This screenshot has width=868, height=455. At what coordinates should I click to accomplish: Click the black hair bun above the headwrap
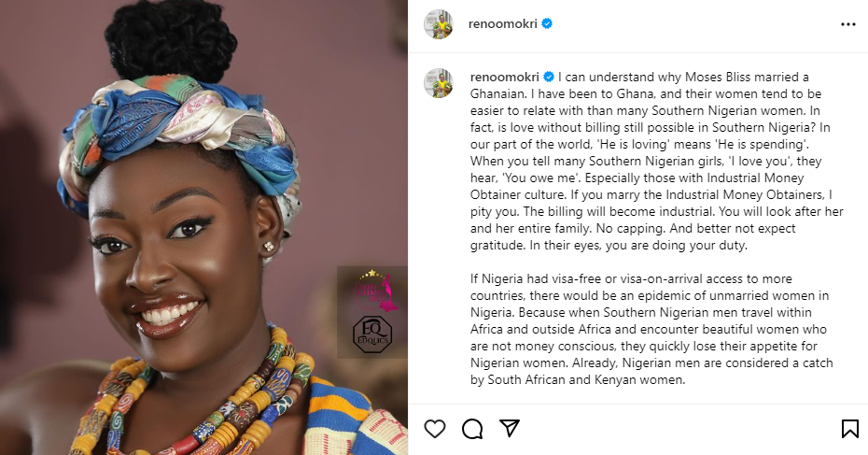pos(168,37)
